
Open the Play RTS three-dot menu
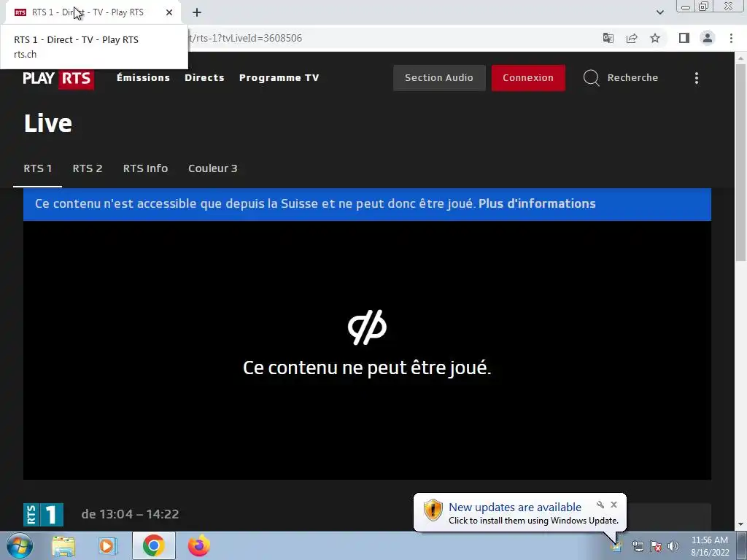(697, 78)
